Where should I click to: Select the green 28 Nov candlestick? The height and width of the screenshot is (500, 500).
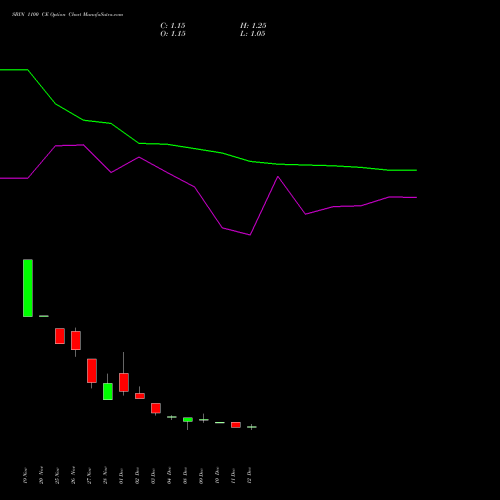click(x=108, y=391)
